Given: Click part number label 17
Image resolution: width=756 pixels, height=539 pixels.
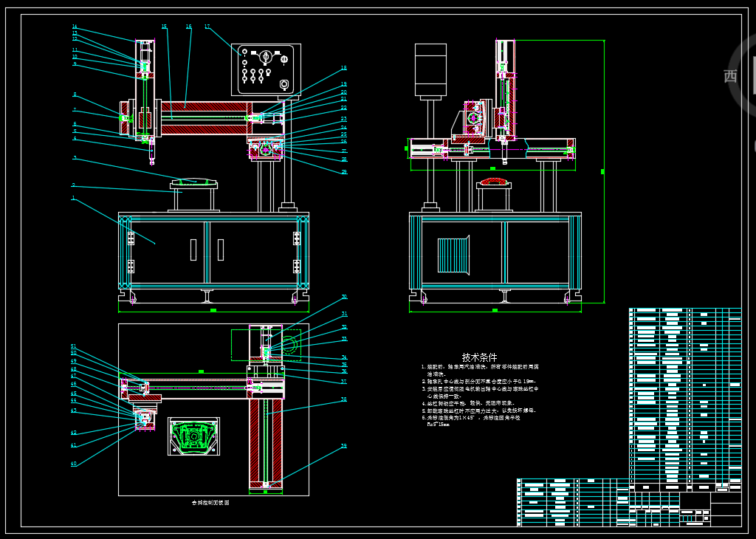Looking at the screenshot, I should coord(207,27).
